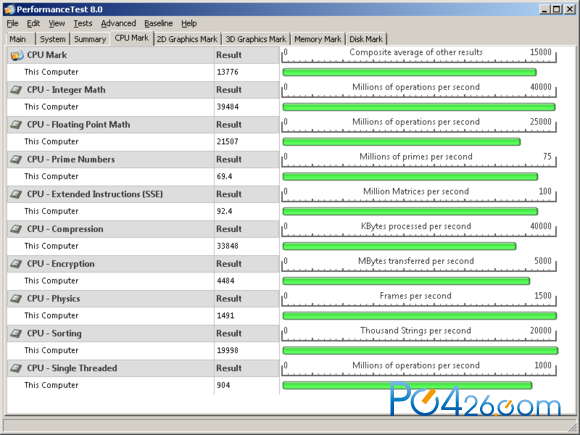Switch to the Memory Mark tab

coord(318,39)
